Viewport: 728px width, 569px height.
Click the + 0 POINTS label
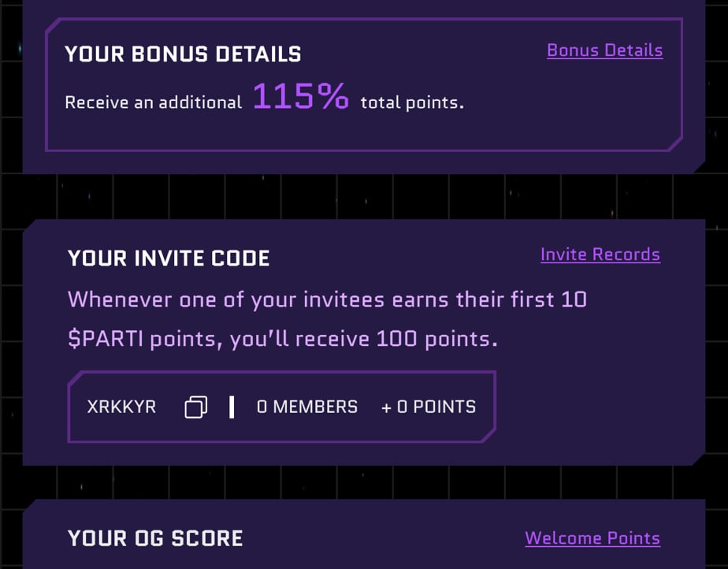tap(429, 407)
